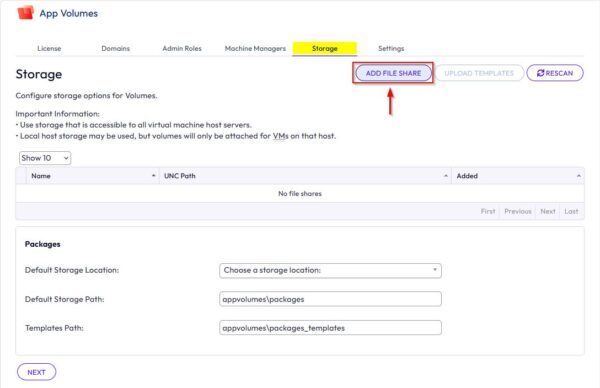Image resolution: width=600 pixels, height=388 pixels.
Task: Click the Next pagination link
Action: tap(548, 211)
